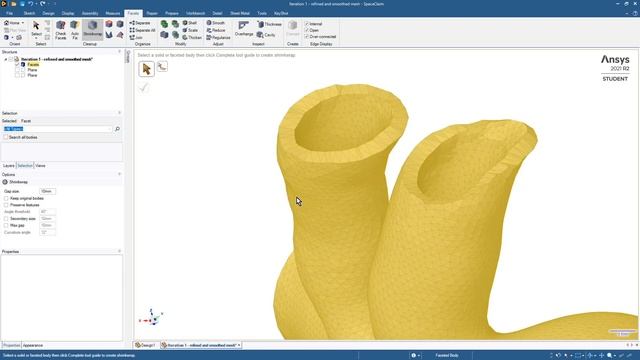Switch to the Layers panel tab
This screenshot has width=640, height=360.
tap(9, 166)
